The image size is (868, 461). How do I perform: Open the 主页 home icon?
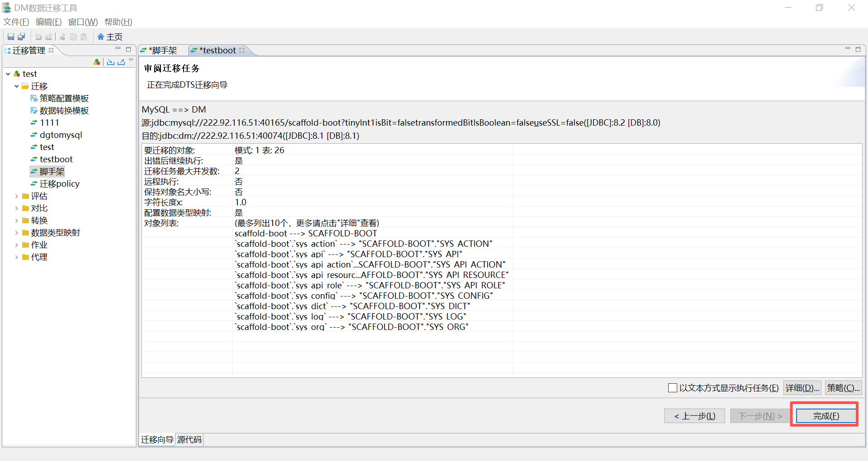click(109, 37)
